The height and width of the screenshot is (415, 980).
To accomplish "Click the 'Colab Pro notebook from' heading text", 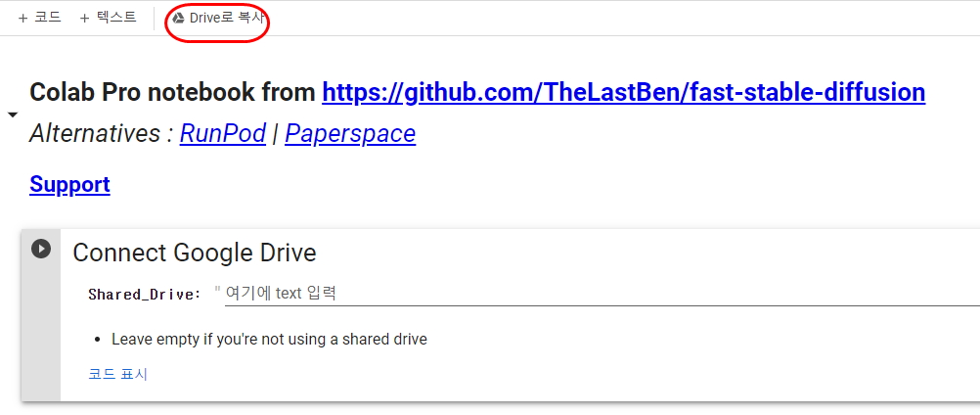I will [x=172, y=93].
